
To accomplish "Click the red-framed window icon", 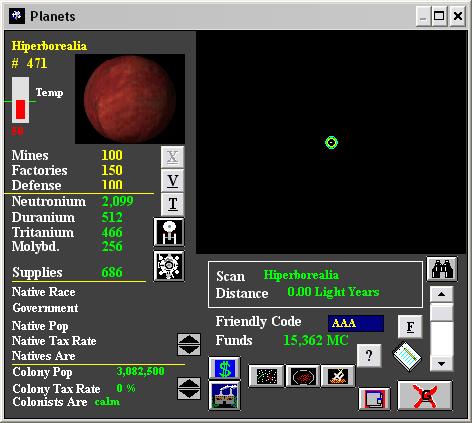I will coord(374,399).
